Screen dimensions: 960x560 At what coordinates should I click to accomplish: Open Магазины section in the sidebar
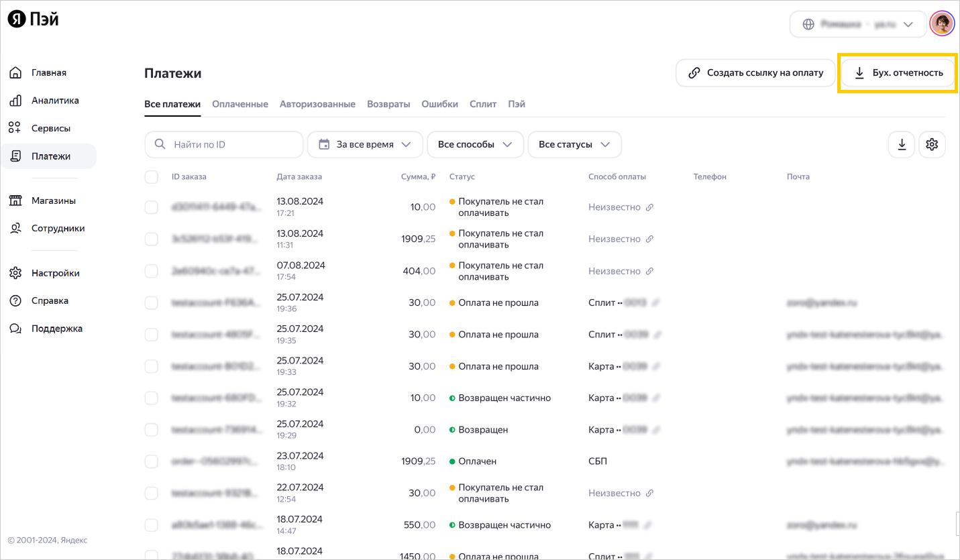pos(53,201)
